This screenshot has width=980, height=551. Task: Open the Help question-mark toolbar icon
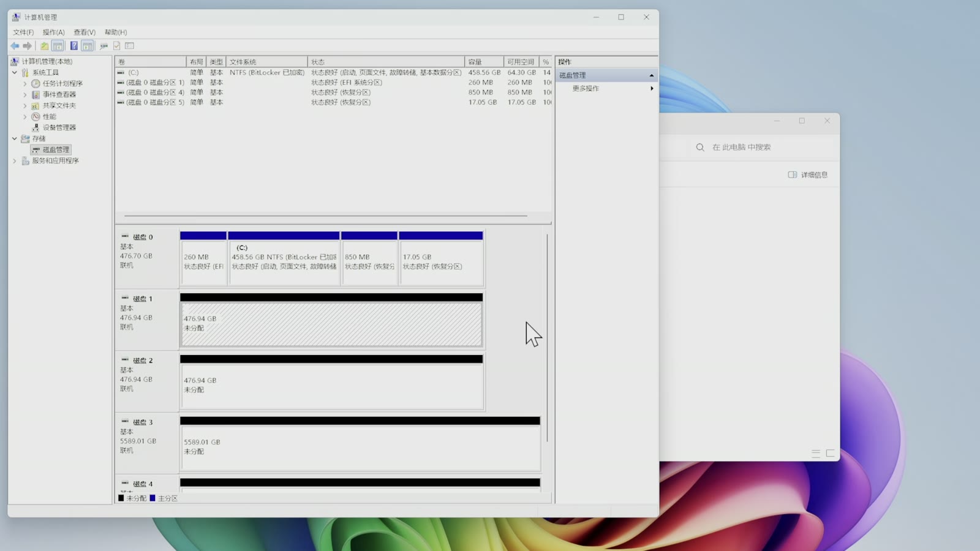pyautogui.click(x=73, y=46)
